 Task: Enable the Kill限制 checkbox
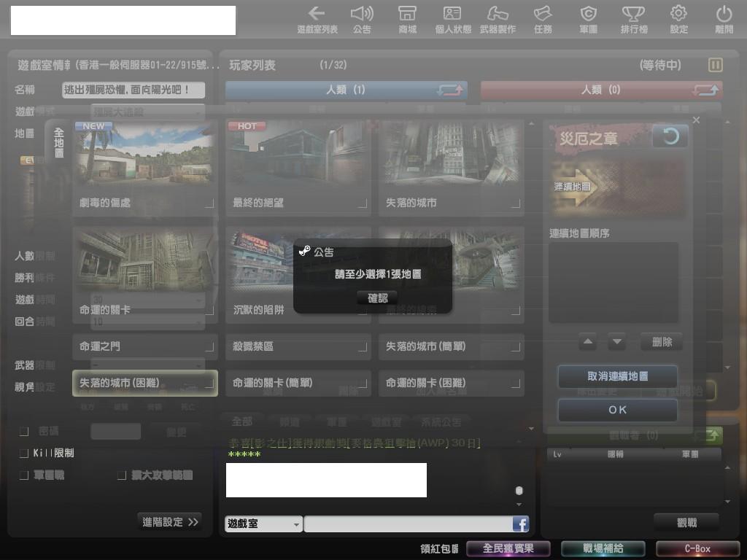point(24,454)
